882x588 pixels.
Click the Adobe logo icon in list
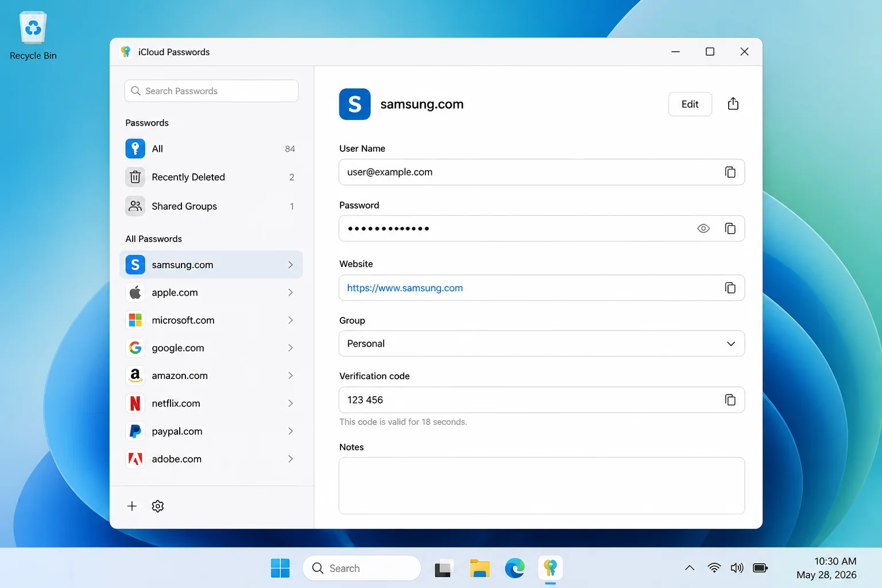point(135,459)
